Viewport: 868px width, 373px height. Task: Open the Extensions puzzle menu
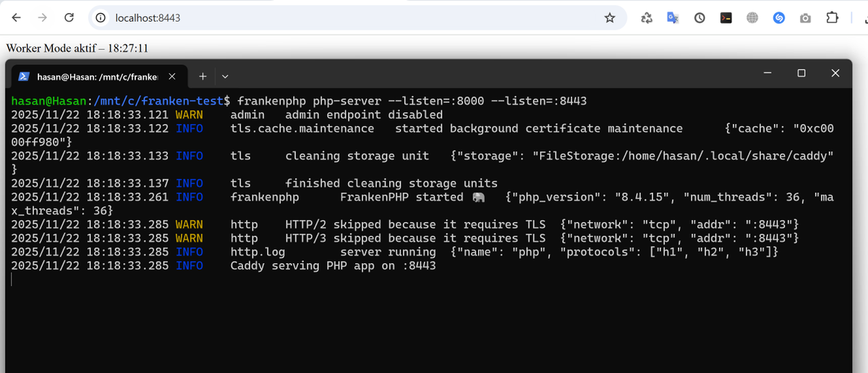pos(833,18)
